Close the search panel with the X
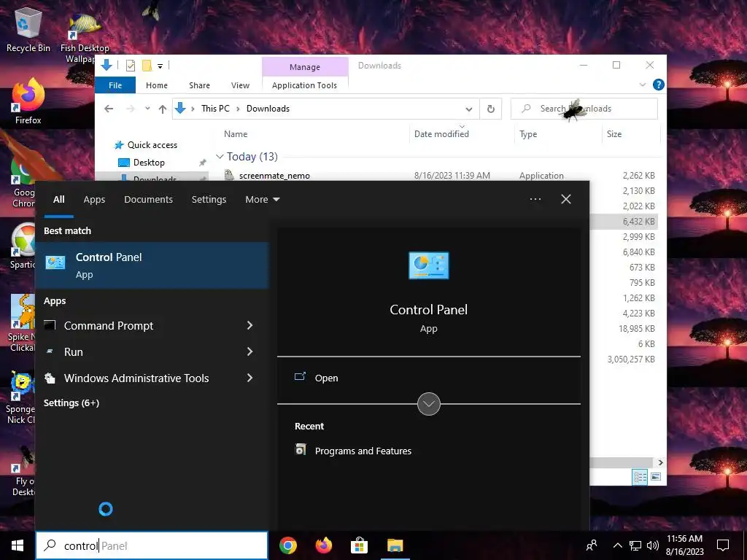Image resolution: width=747 pixels, height=560 pixels. 566,199
